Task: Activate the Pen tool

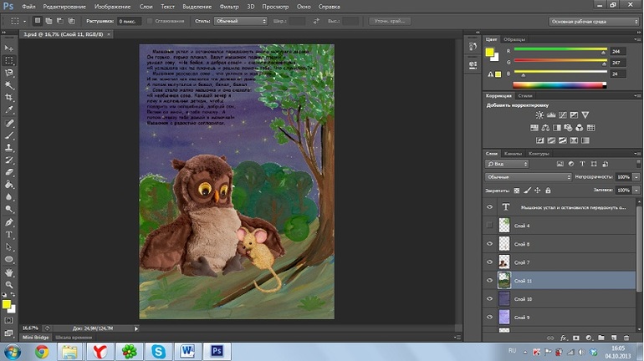Action: 8,222
